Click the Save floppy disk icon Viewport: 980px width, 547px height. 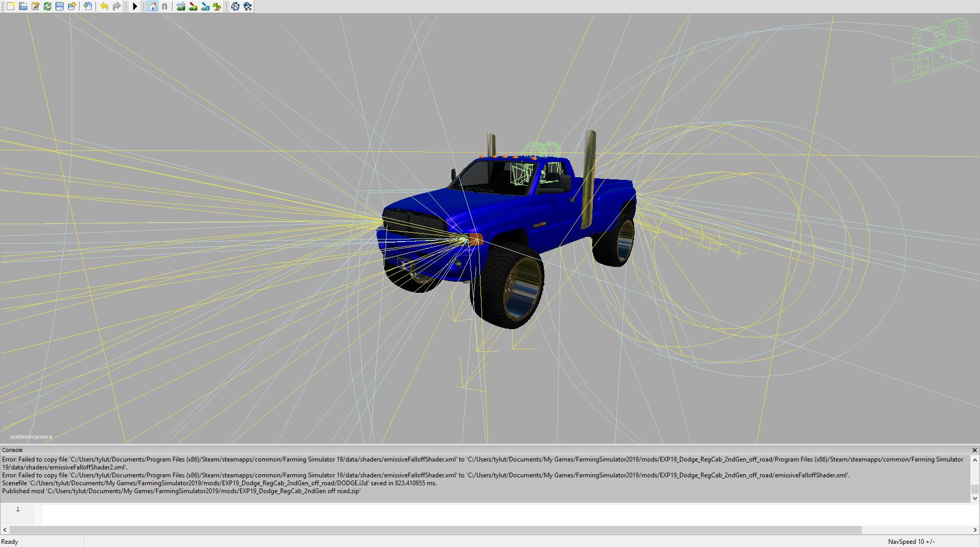tap(60, 6)
